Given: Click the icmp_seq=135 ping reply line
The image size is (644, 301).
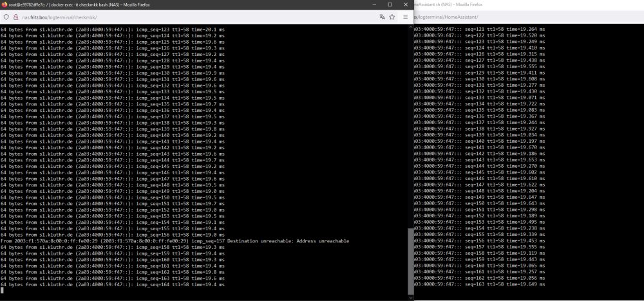Looking at the screenshot, I should point(113,104).
